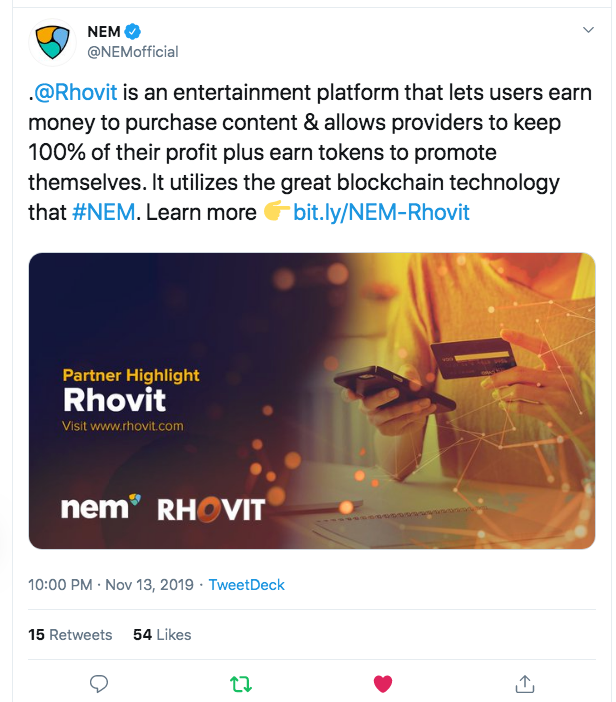Click the pointing hand emoji

(277, 211)
